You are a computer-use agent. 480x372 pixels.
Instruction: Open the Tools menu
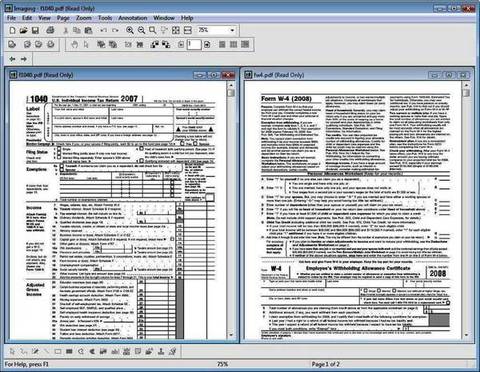tap(105, 18)
